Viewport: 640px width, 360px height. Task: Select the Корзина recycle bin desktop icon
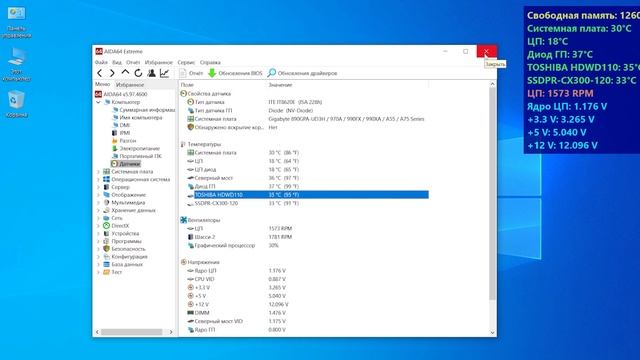click(16, 104)
